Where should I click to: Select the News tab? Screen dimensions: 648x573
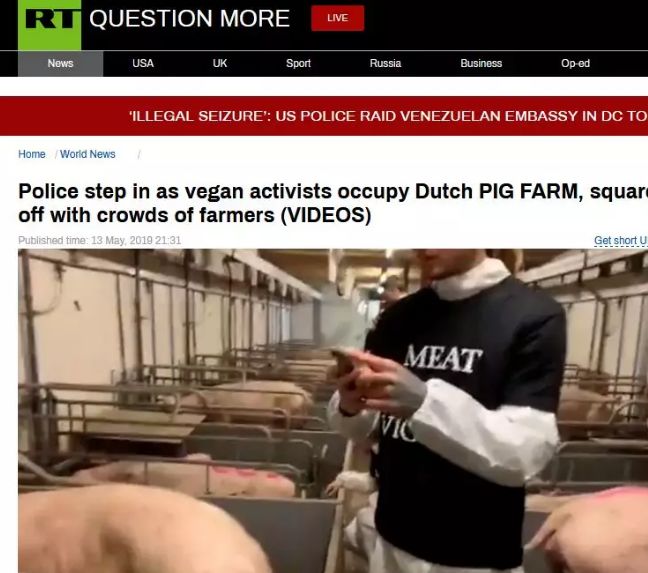click(x=60, y=64)
